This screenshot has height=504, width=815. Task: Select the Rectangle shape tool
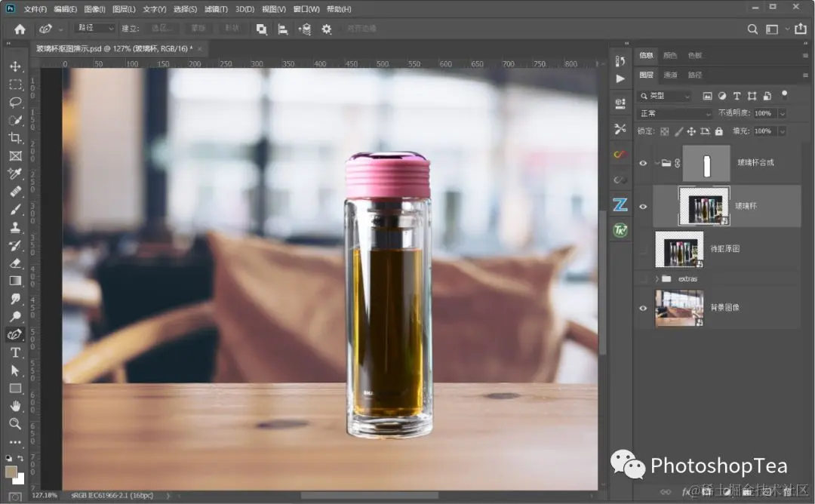15,388
